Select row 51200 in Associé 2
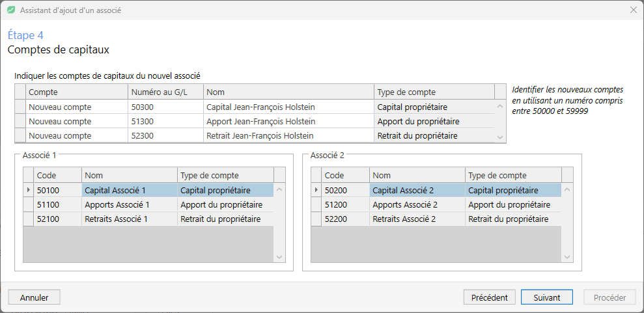The width and height of the screenshot is (644, 313). (x=436, y=205)
